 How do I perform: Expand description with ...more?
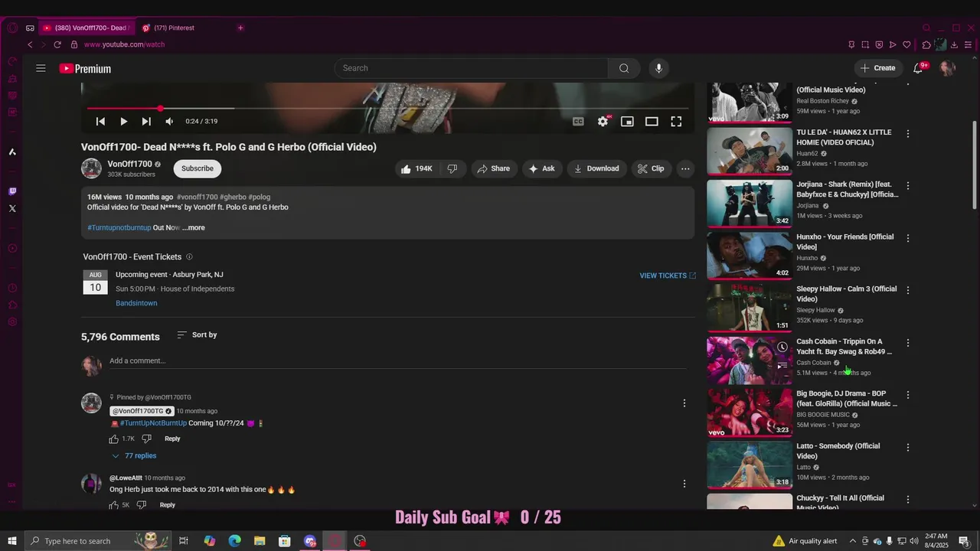(194, 227)
